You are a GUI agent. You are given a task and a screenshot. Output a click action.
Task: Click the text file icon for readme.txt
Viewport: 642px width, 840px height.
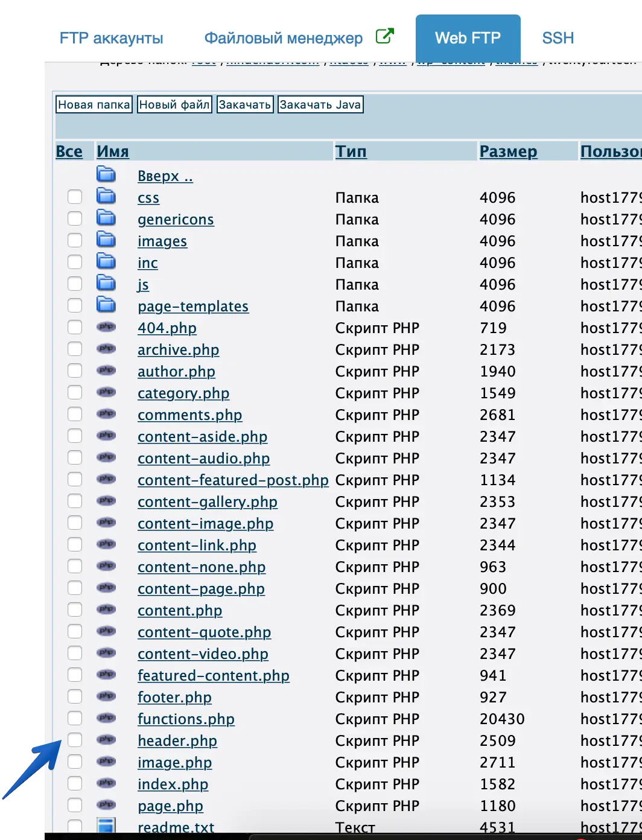click(106, 826)
